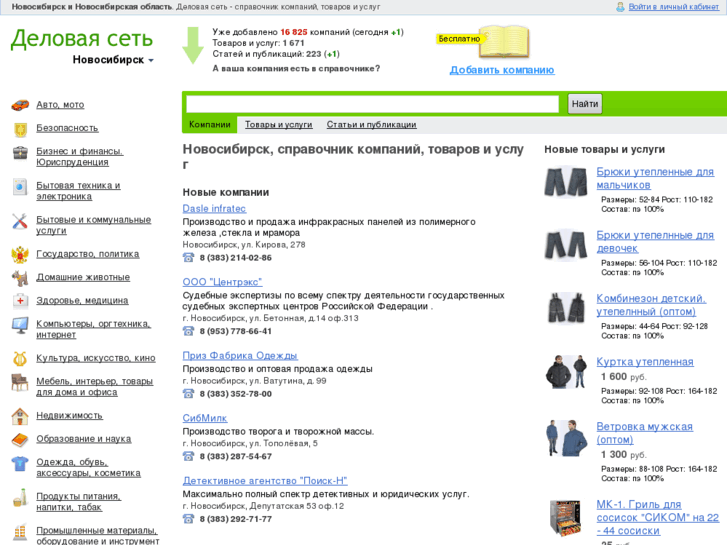This screenshot has height=545, width=727.
Task: Click the phone icon for ООО Центрэкс number
Action: 188,331
